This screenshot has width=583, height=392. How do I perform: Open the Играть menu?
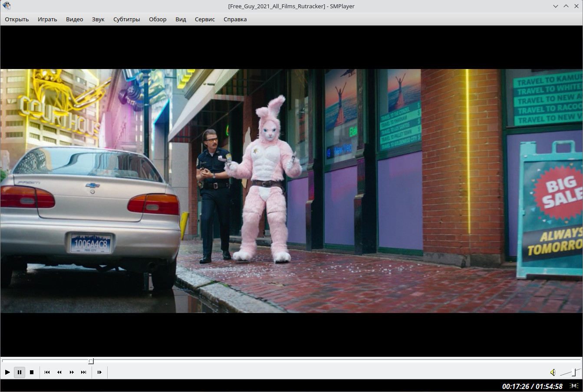(x=47, y=19)
